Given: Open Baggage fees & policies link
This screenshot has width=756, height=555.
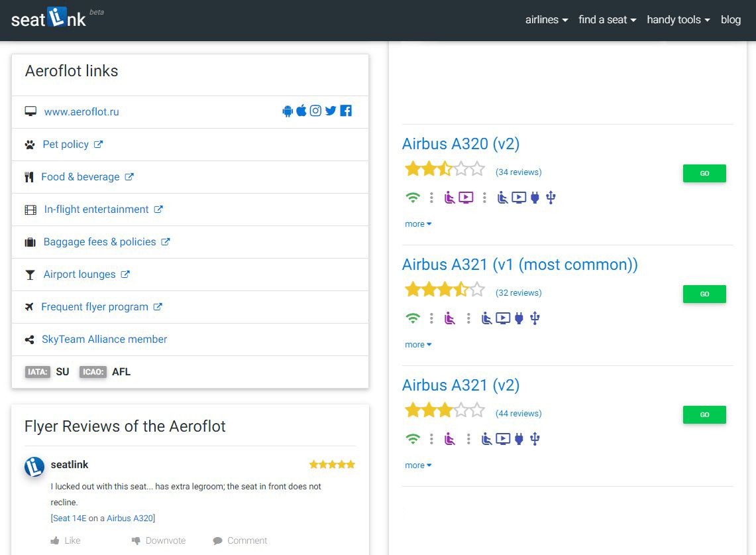Looking at the screenshot, I should pos(100,242).
